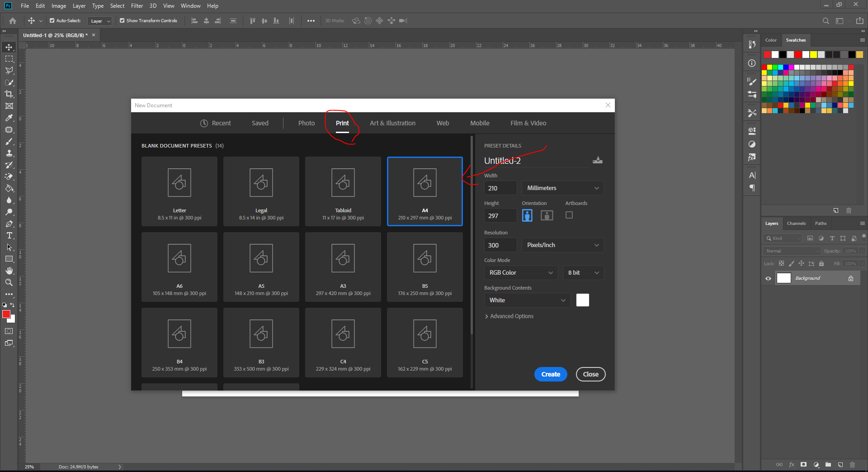Viewport: 868px width, 472px height.
Task: Toggle the Auto-Select checkbox
Action: (x=52, y=20)
